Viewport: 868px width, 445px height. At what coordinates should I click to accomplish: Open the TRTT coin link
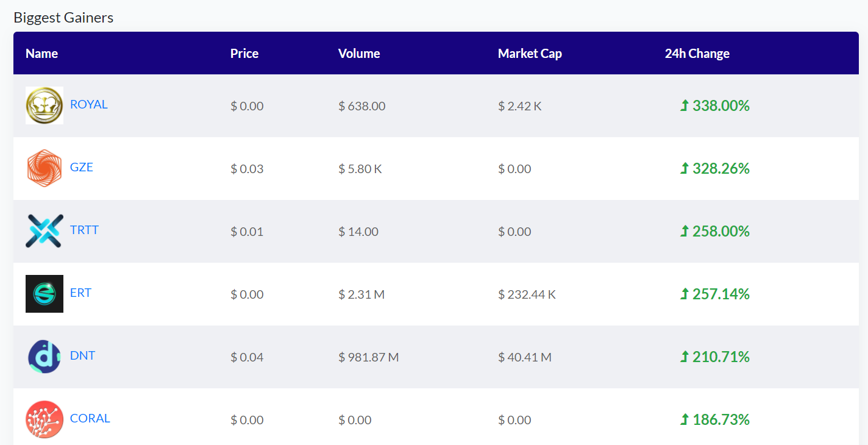point(84,230)
